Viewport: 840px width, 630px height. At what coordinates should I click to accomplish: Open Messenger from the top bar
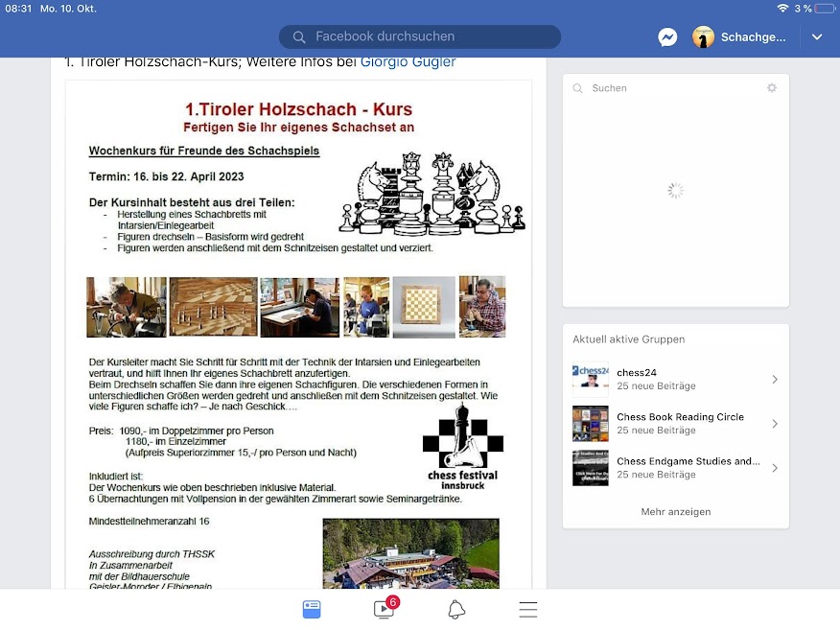pyautogui.click(x=667, y=37)
